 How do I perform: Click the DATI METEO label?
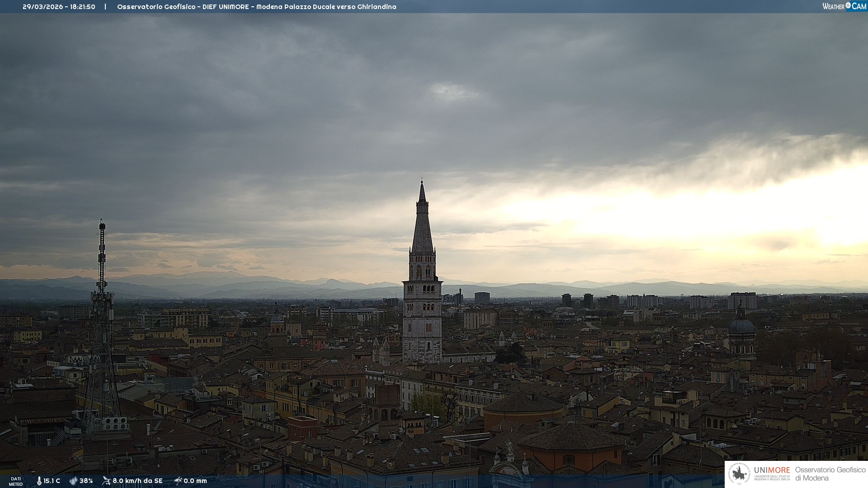tap(16, 482)
